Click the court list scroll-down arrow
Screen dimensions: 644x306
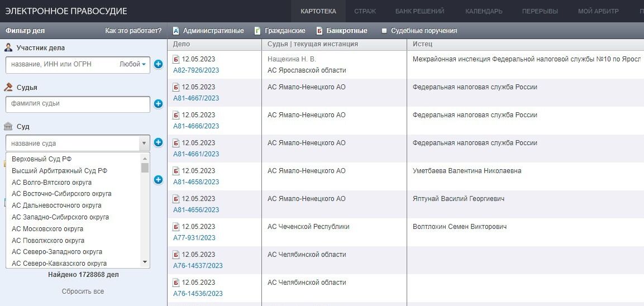click(x=145, y=262)
